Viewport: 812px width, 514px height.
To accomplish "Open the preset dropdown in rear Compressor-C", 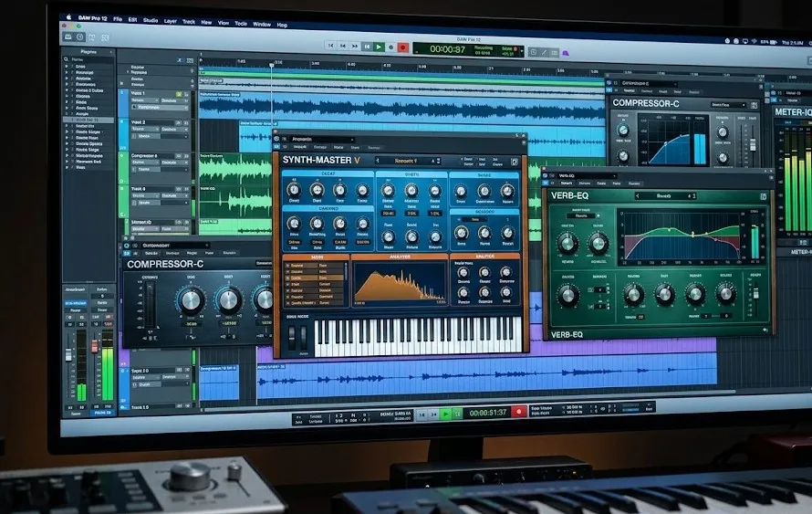I will 727,105.
